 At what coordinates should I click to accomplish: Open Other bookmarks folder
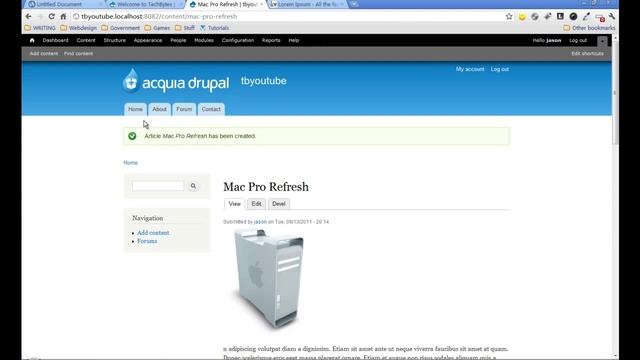coord(589,28)
